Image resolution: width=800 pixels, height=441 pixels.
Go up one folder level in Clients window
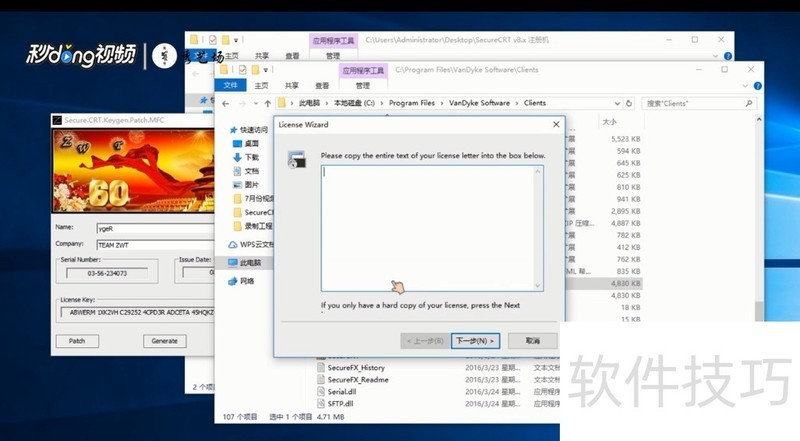coord(267,103)
